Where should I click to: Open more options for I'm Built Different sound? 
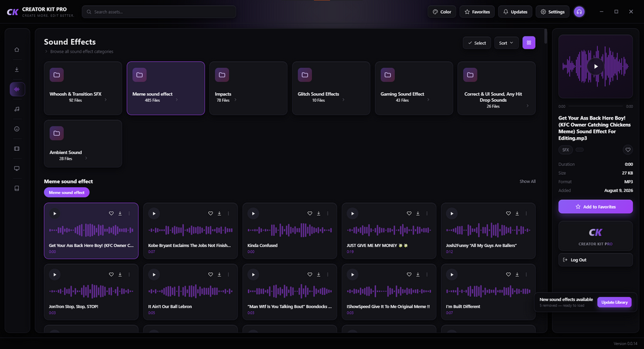[x=526, y=275]
